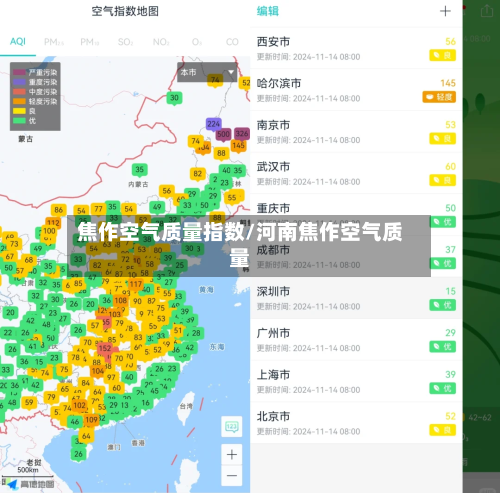Image resolution: width=500 pixels, height=493 pixels.
Task: Select the green 30 marker near top
Action: click(174, 98)
